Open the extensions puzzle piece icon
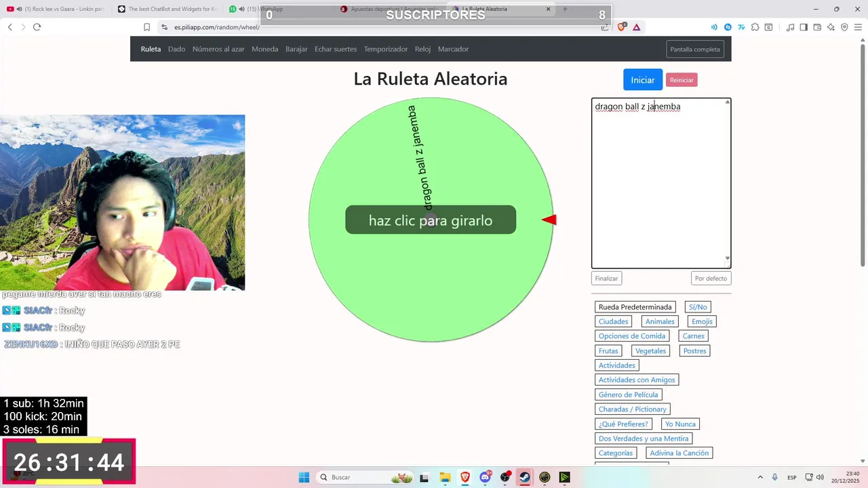Viewport: 868px width, 488px height. pyautogui.click(x=755, y=27)
